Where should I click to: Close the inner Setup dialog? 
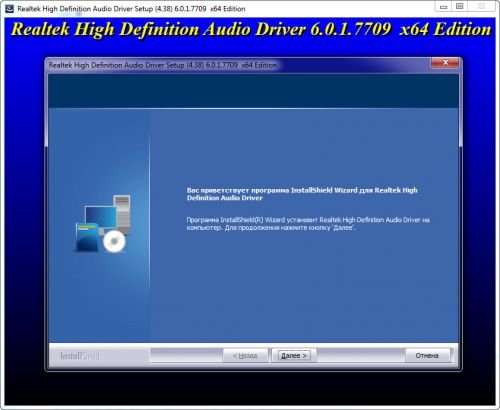[x=445, y=63]
